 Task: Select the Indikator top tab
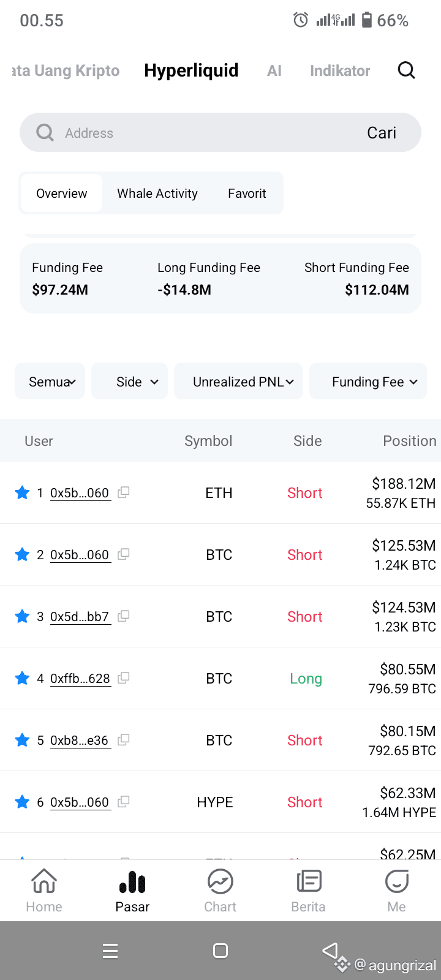(340, 71)
